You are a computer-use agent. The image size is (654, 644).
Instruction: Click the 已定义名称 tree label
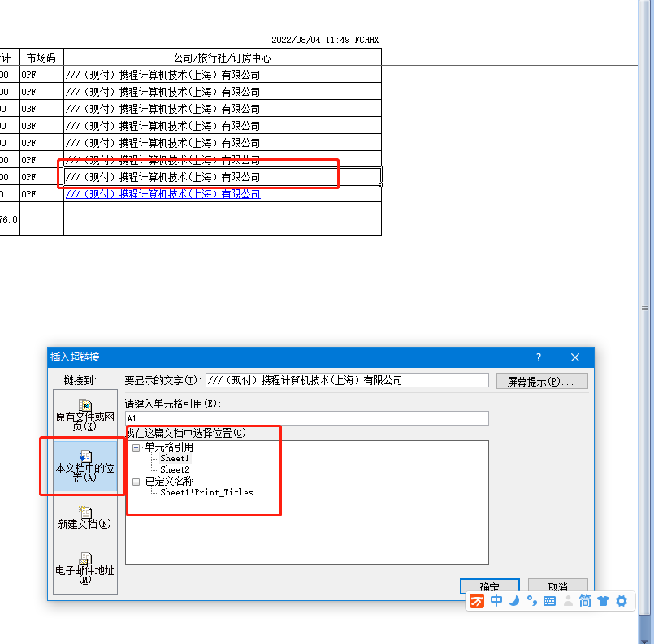coord(169,482)
